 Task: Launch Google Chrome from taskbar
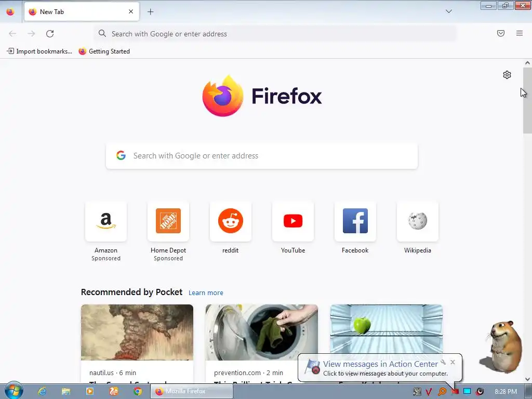pos(138,391)
